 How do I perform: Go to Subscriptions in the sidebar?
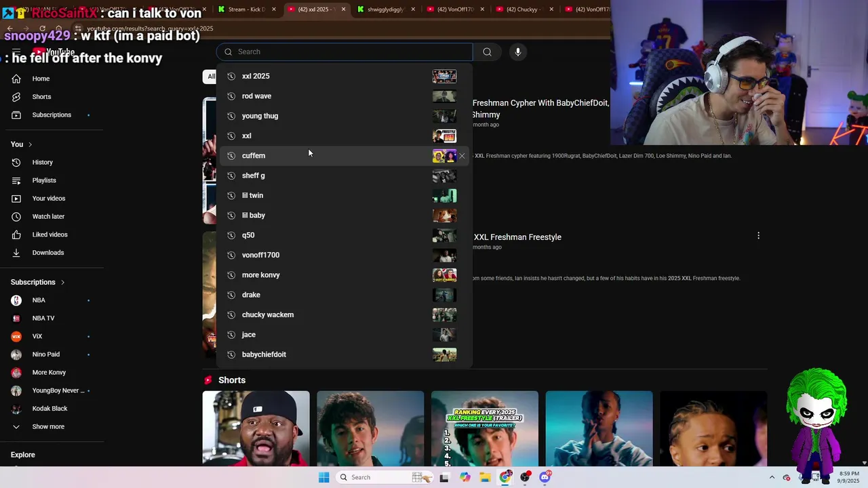click(x=52, y=115)
